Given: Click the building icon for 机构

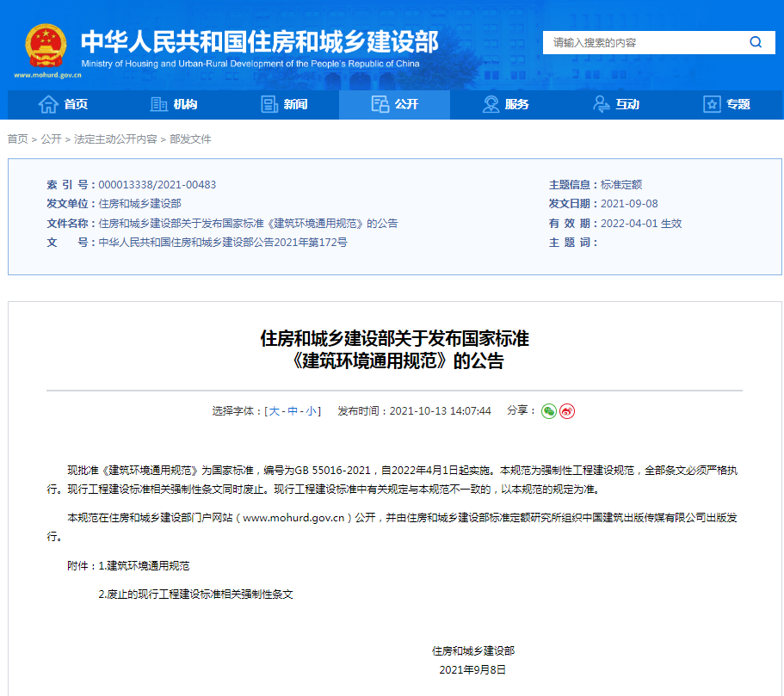Looking at the screenshot, I should 158,104.
